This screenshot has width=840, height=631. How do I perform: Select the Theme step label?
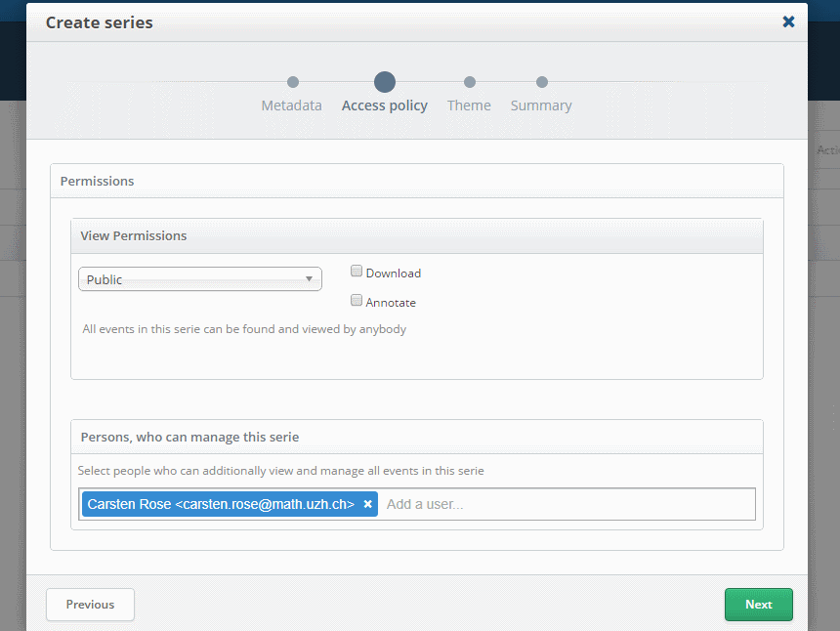tap(469, 105)
